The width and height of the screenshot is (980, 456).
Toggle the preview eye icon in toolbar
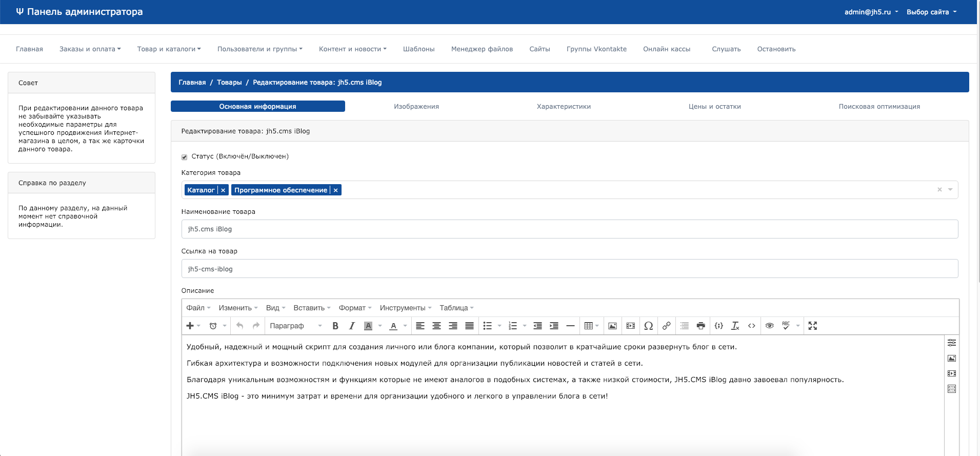click(x=770, y=326)
